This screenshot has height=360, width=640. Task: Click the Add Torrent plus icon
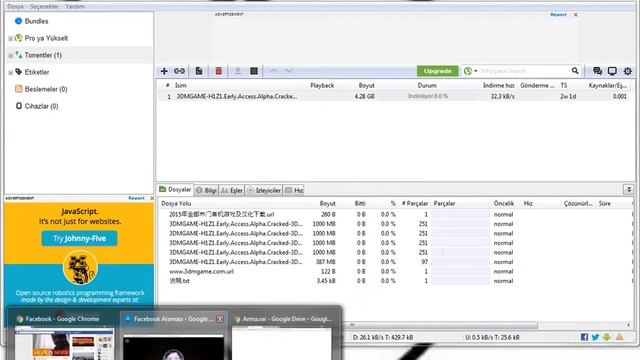point(164,71)
